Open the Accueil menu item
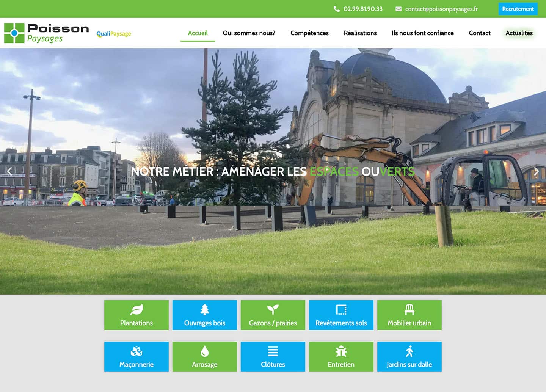Image resolution: width=546 pixels, height=392 pixels. [x=198, y=33]
